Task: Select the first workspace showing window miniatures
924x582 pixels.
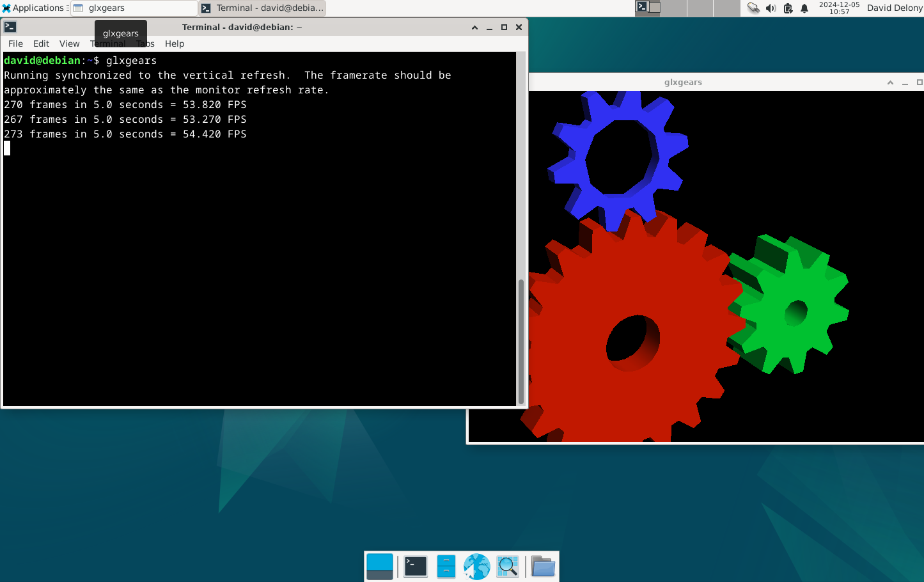Action: pos(648,8)
